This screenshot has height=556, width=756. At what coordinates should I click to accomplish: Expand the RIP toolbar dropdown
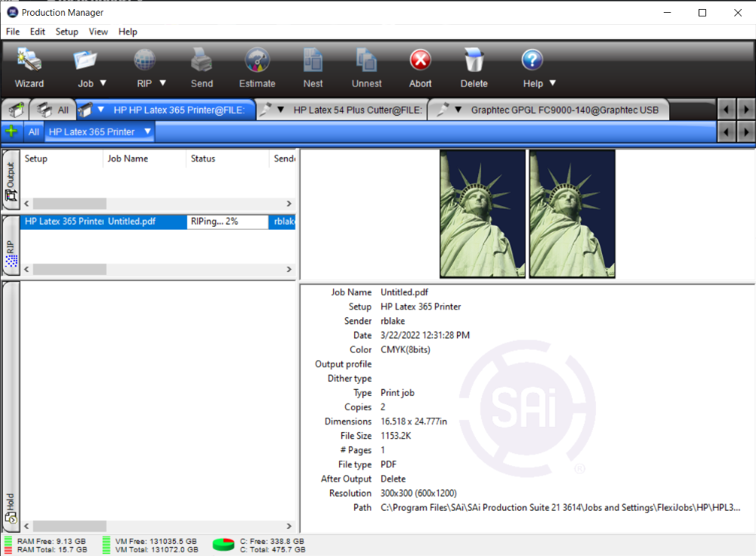pyautogui.click(x=162, y=83)
